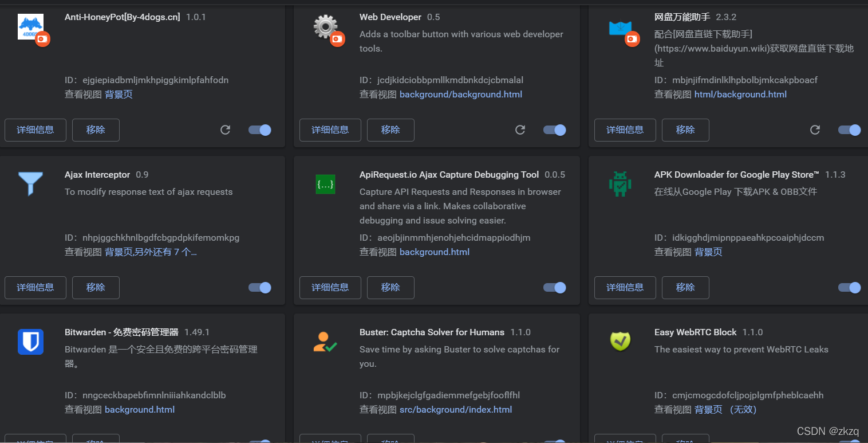The height and width of the screenshot is (443, 868).
Task: Remove the Ajax Interceptor extension
Action: point(96,288)
